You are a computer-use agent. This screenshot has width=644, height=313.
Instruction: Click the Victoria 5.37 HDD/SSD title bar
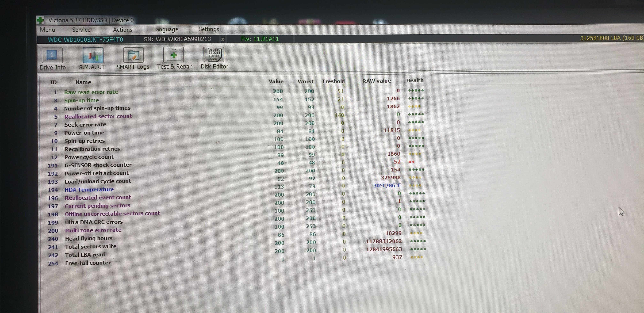340,20
